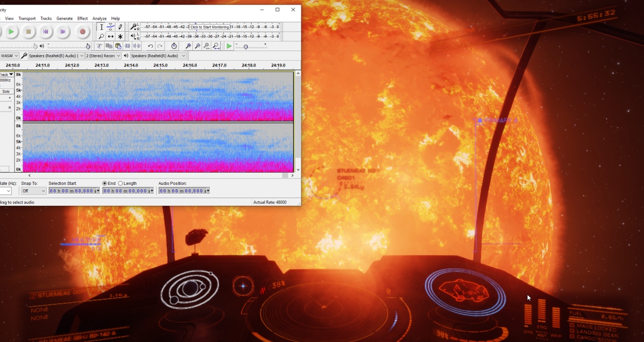The width and height of the screenshot is (644, 342).
Task: Open Selection Start time format arrow
Action: (x=97, y=191)
